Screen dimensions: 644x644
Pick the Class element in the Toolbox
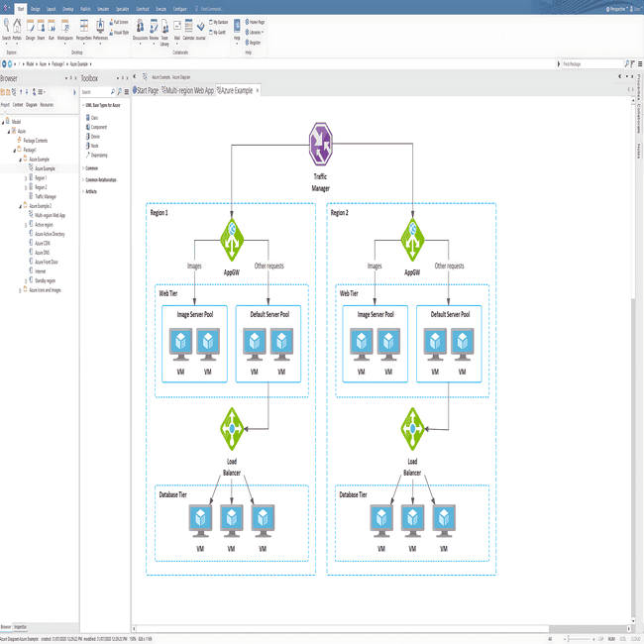tap(92, 118)
